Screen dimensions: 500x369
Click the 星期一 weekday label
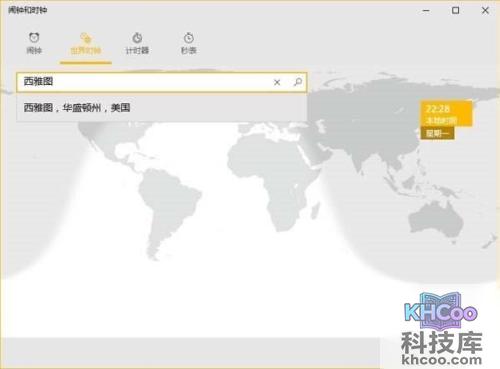437,133
